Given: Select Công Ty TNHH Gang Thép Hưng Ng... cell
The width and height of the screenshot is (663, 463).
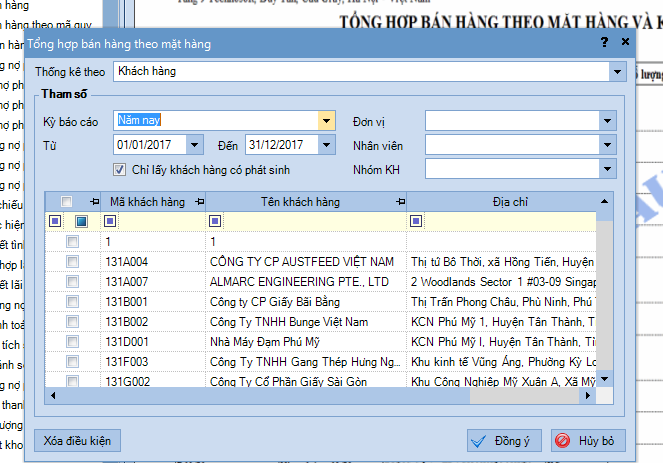Looking at the screenshot, I should pos(306,362).
